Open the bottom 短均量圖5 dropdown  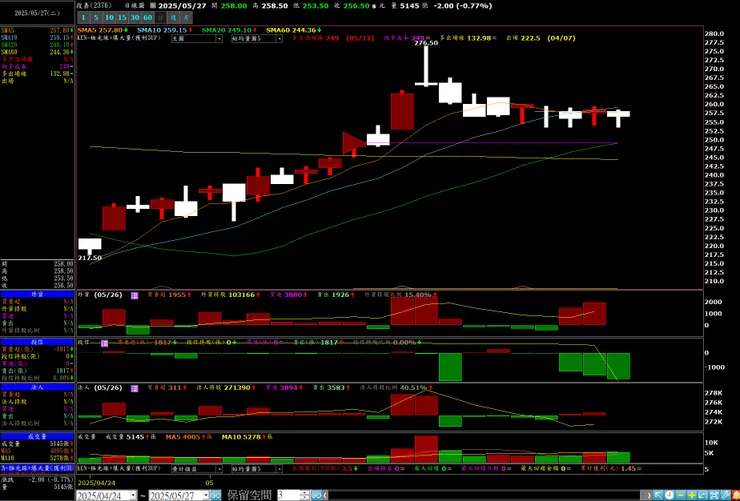pyautogui.click(x=257, y=469)
